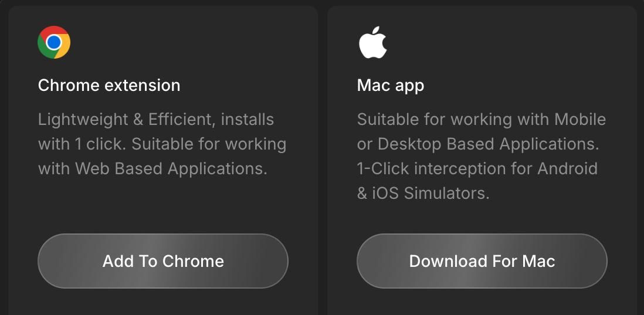Select the "Chrome extension" card heading
This screenshot has height=315, width=644.
(x=109, y=86)
